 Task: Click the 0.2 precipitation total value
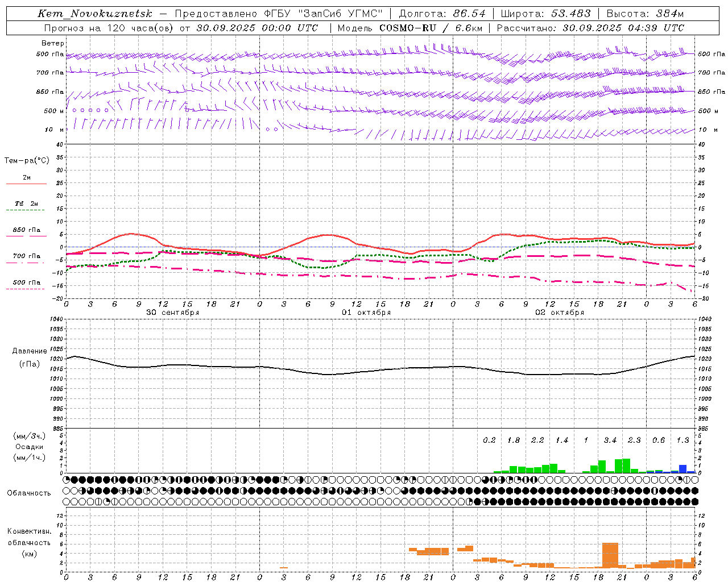click(x=489, y=440)
